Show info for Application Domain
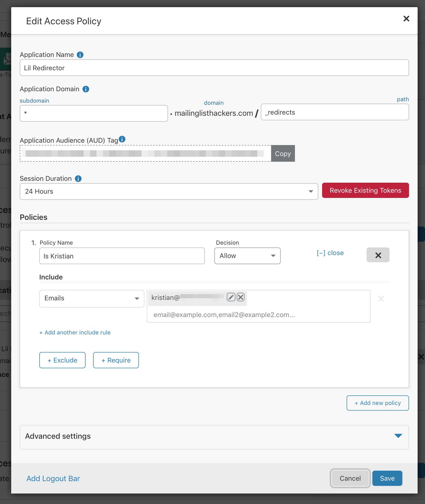 (86, 89)
